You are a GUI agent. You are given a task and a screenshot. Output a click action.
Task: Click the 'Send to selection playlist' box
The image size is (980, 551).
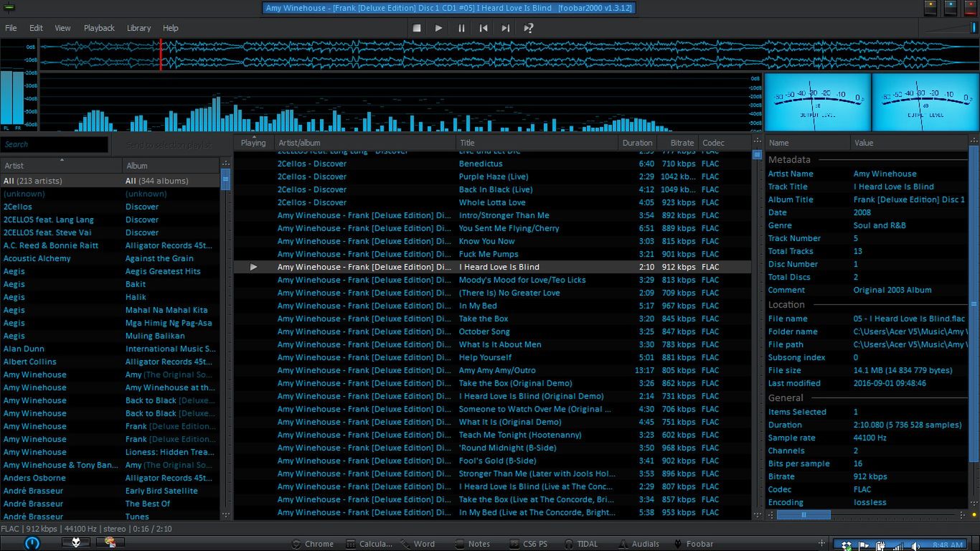click(170, 144)
